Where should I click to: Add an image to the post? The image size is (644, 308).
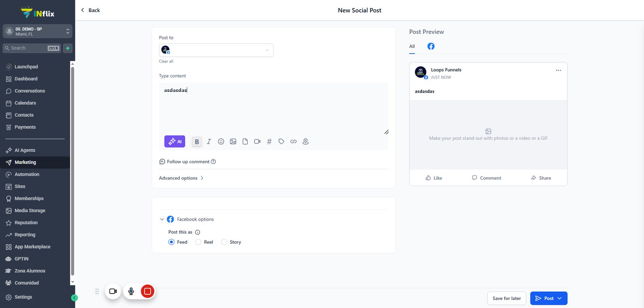click(x=233, y=142)
